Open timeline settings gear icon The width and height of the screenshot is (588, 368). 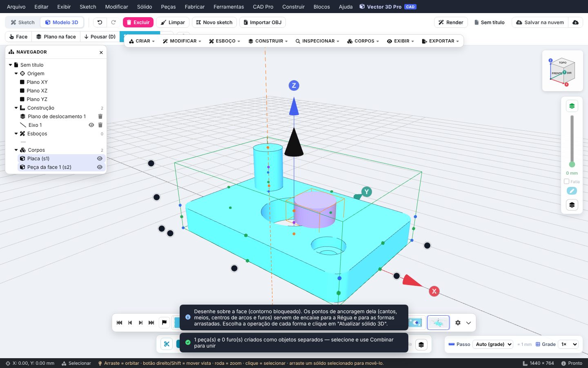(x=458, y=323)
